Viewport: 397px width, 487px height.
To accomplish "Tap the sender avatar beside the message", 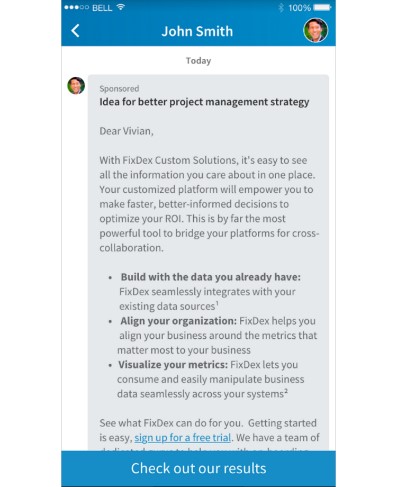I will [76, 86].
